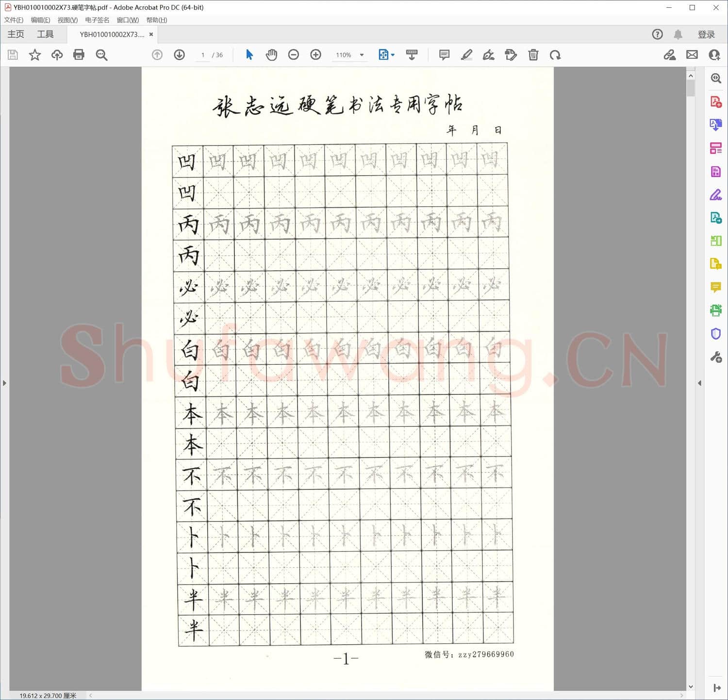Click the page size 19.612 x 29.700 厘米
Image resolution: width=728 pixels, height=700 pixels.
coord(48,696)
